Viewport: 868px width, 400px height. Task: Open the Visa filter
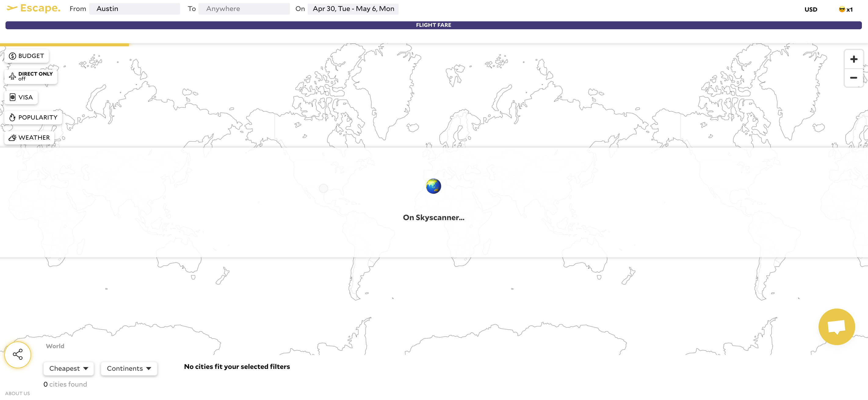point(21,97)
